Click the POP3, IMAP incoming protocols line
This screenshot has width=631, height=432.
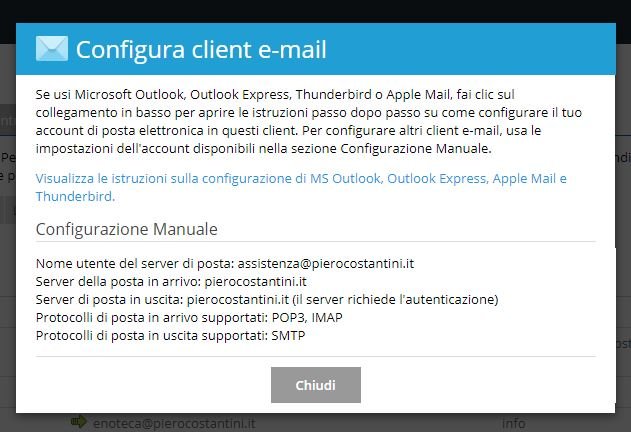(189, 318)
